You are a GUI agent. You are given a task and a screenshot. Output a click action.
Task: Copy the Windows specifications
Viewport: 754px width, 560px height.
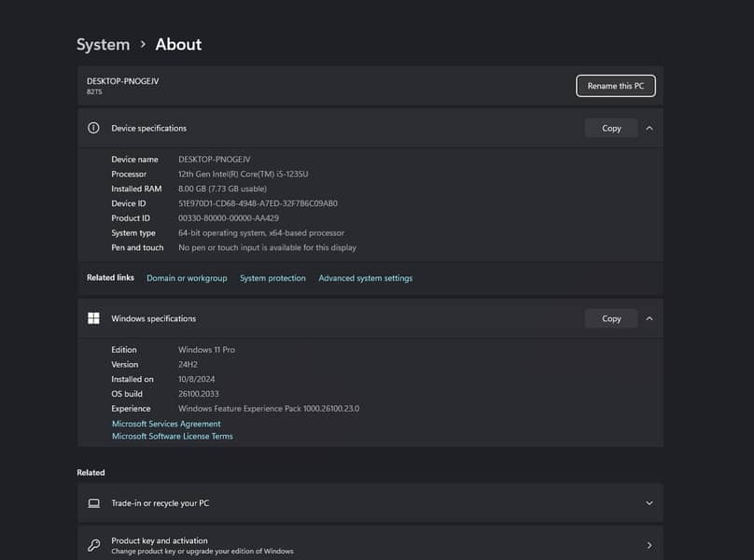(611, 318)
